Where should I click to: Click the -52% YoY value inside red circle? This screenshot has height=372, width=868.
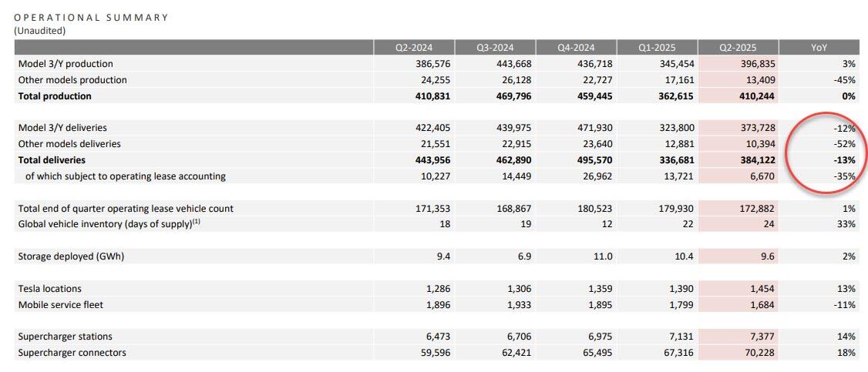pyautogui.click(x=845, y=144)
